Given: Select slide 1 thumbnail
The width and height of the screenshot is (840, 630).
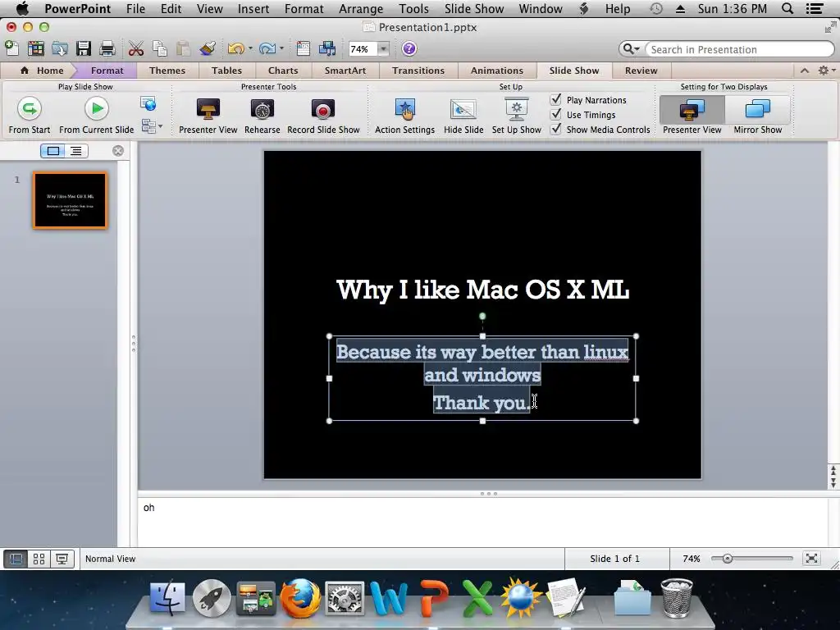Looking at the screenshot, I should 71,200.
